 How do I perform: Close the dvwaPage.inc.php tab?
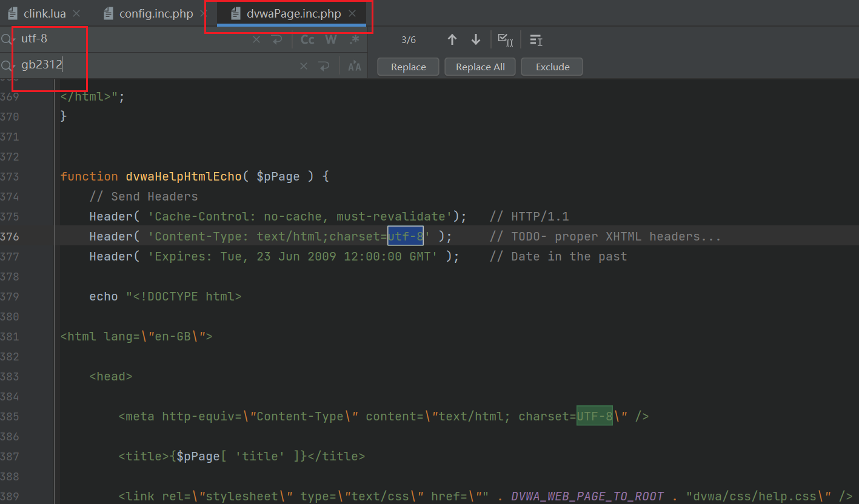point(352,13)
